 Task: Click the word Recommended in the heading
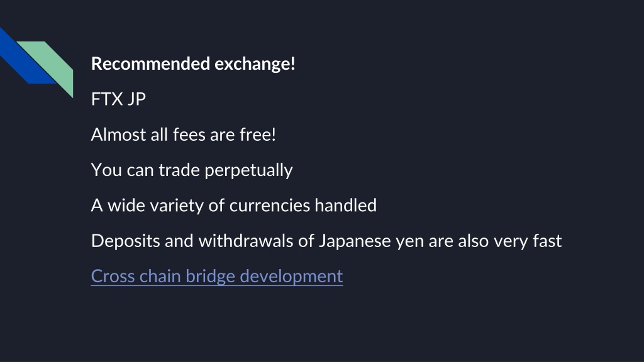[151, 63]
